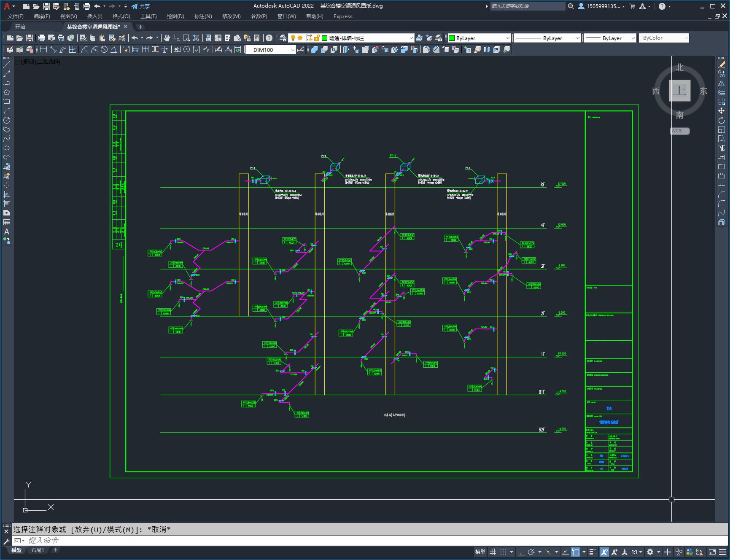Select the Line tool in left toolbar
Viewport: 730px width, 560px height.
[7, 65]
